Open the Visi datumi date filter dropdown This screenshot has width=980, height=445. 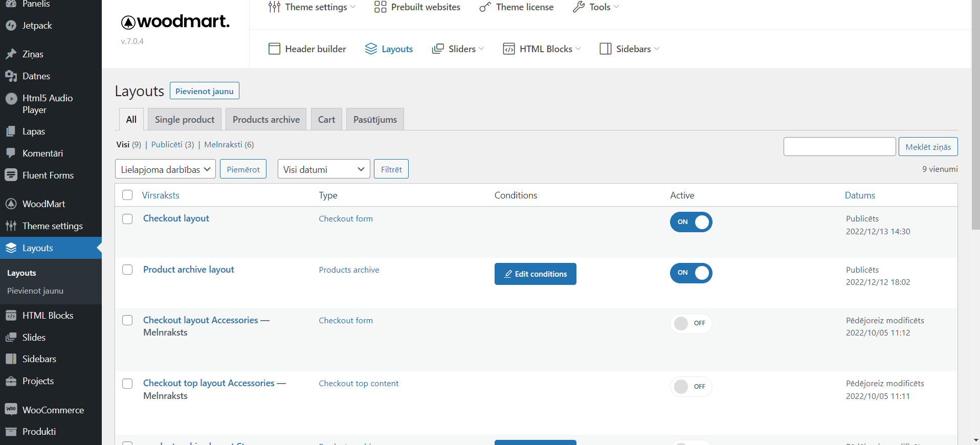pos(324,169)
